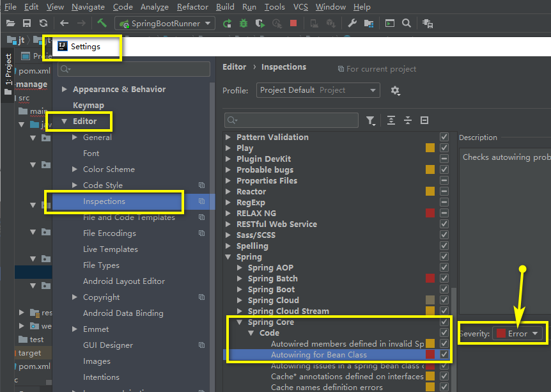Click the Synchronize refresh icon
This screenshot has width=551, height=392.
[43, 24]
